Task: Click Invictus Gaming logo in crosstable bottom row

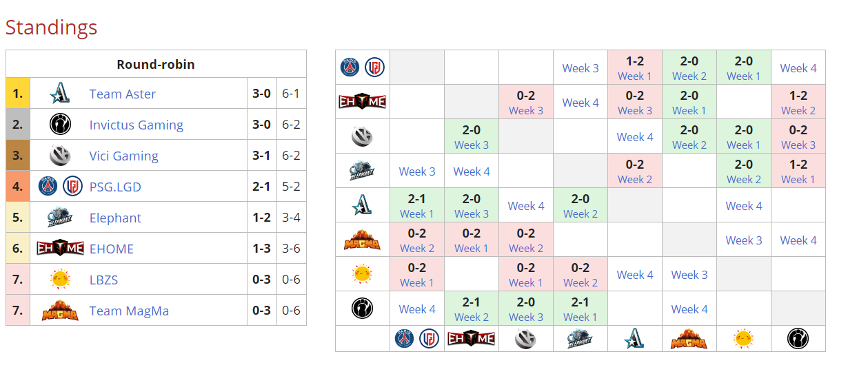Action: point(798,339)
